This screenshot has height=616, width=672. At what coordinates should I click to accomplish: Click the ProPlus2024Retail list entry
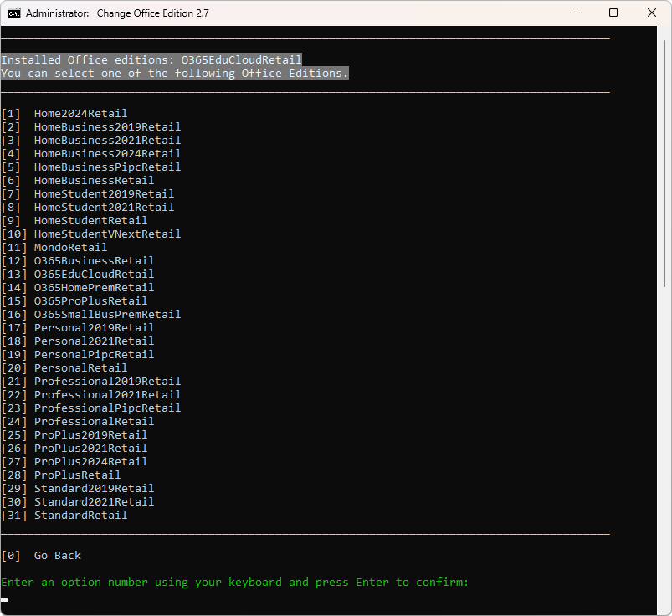[90, 462]
